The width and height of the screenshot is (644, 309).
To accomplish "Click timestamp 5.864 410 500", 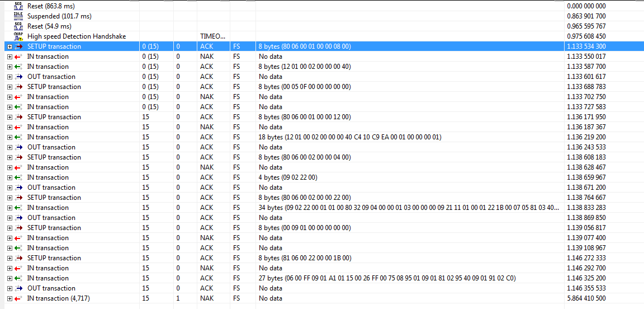I will (x=586, y=298).
